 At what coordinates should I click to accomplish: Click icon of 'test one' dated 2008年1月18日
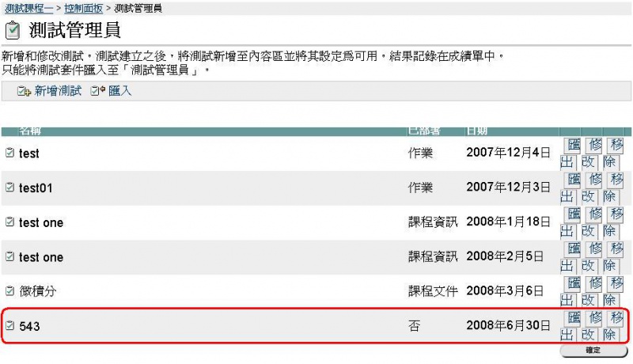point(9,222)
